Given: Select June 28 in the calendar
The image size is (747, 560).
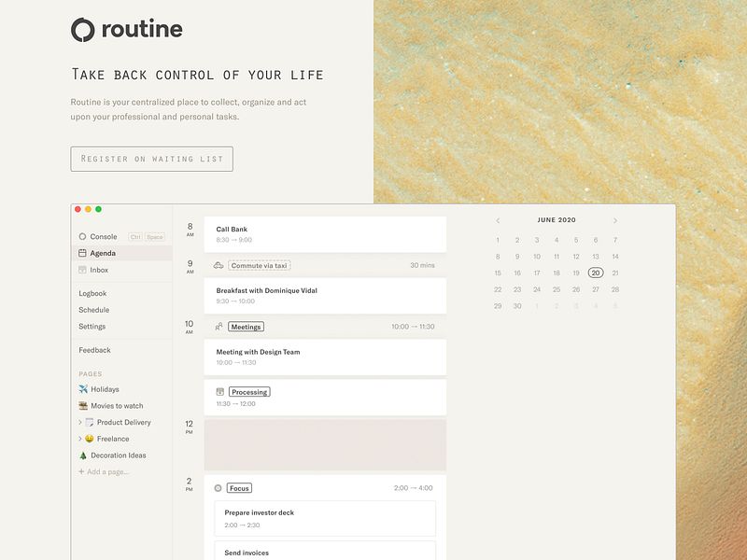Looking at the screenshot, I should click(615, 289).
